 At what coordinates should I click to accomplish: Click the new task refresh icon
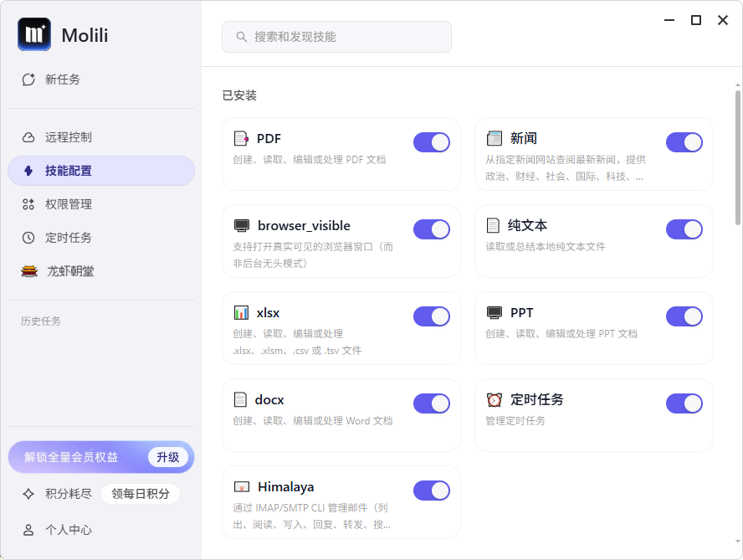click(x=28, y=80)
